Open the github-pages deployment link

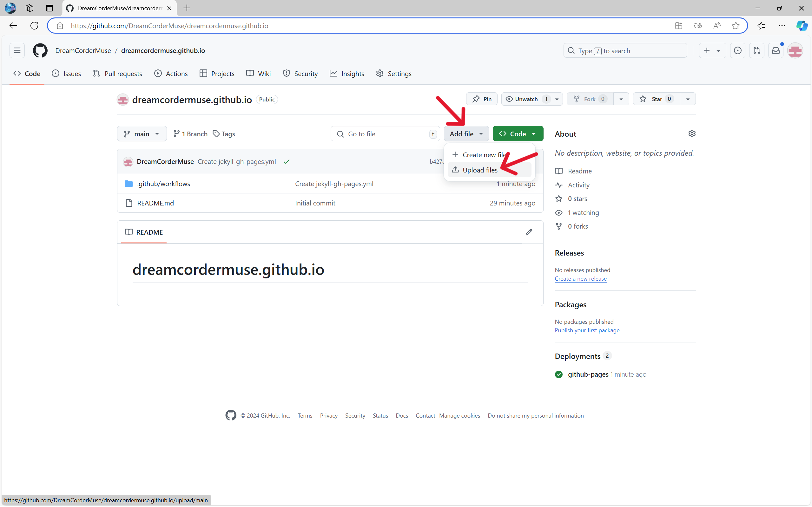click(x=588, y=374)
